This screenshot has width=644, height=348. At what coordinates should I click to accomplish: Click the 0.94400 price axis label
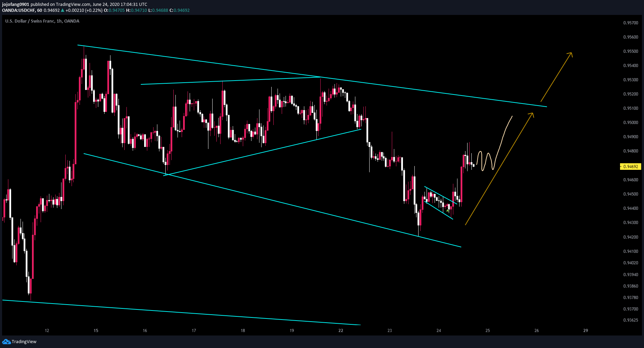[631, 208]
